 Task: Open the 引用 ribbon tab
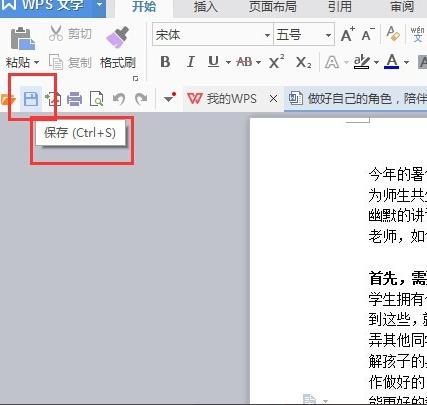tap(340, 7)
